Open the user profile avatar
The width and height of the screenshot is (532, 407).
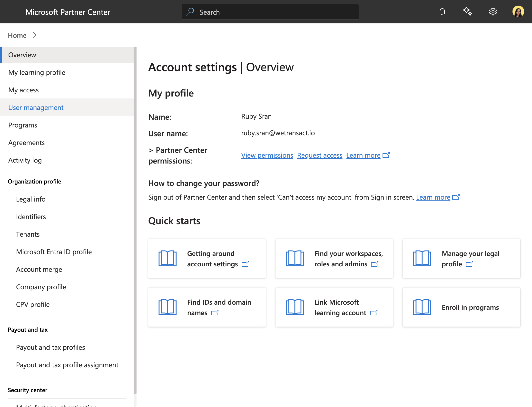pos(518,12)
